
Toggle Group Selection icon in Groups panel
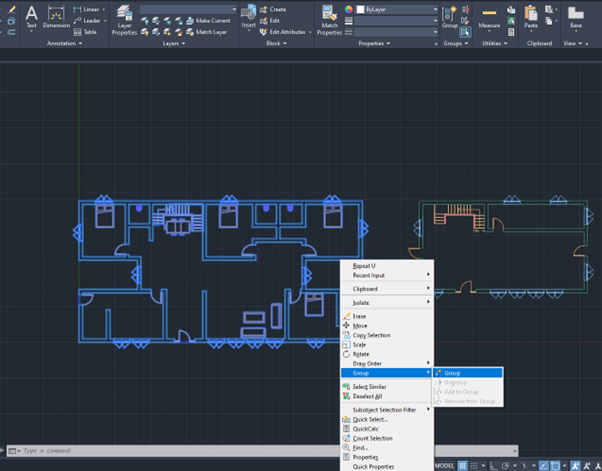pos(465,32)
